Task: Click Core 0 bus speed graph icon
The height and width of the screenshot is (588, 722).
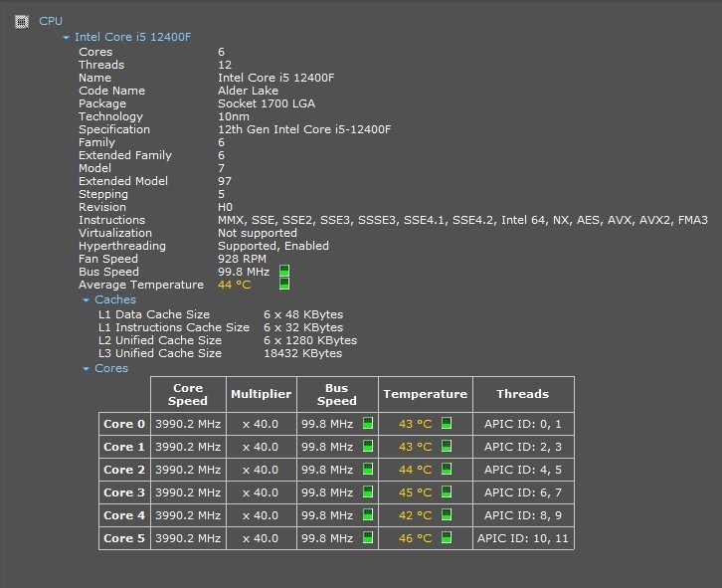Action: point(368,423)
